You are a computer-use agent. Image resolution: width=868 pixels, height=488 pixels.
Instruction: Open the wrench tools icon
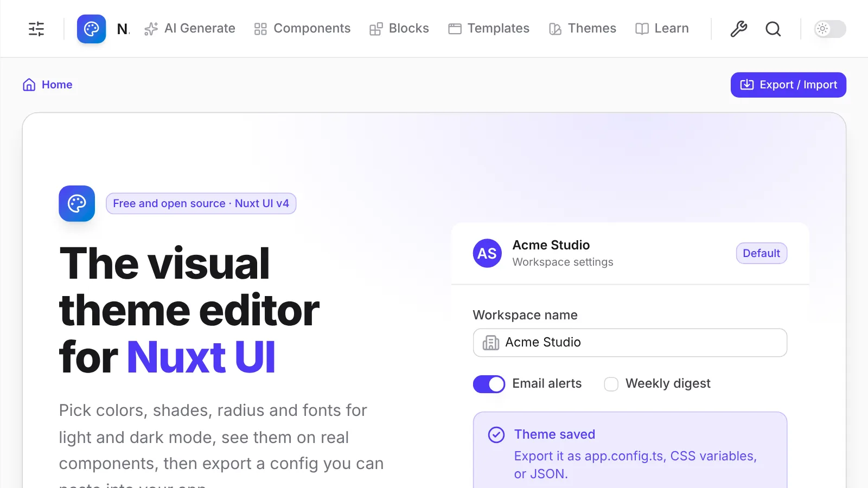coord(738,29)
